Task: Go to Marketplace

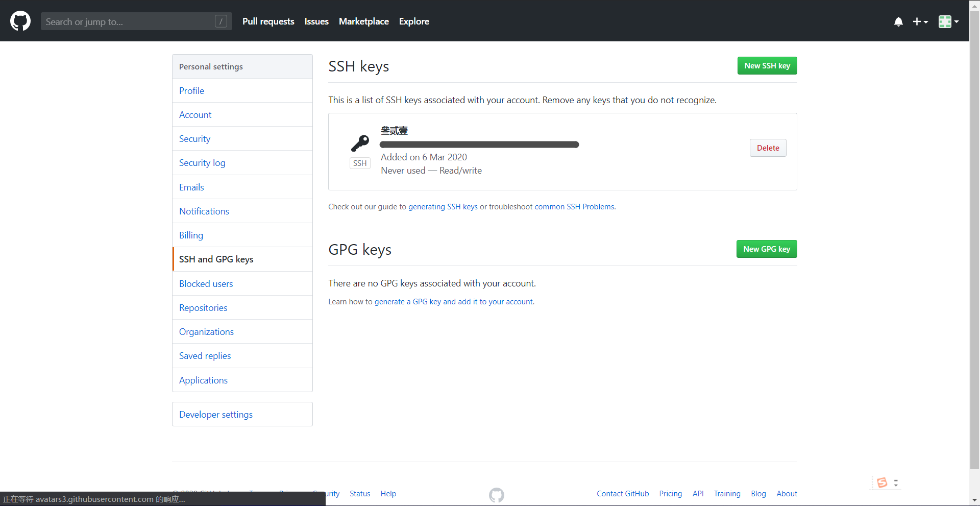Action: [364, 21]
